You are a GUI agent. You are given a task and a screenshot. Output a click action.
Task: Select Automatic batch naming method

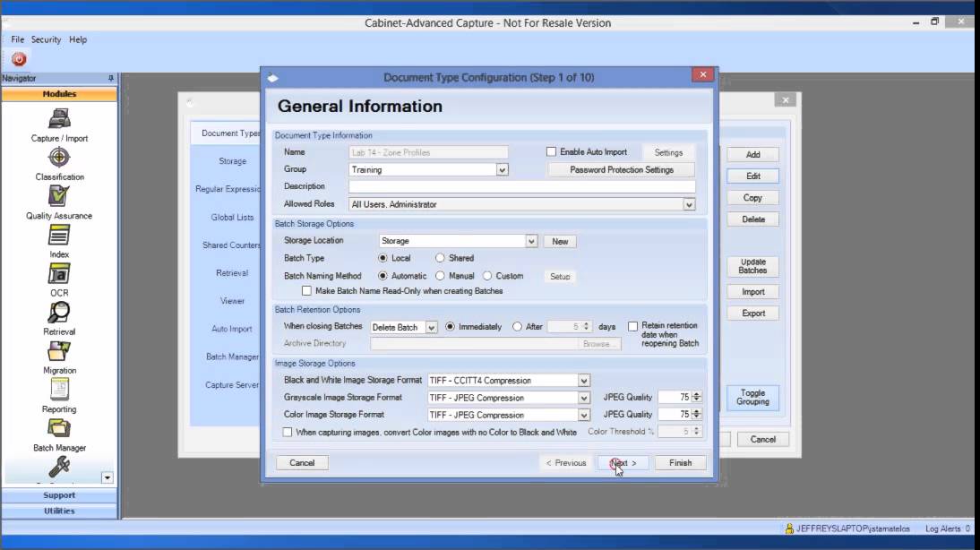(x=383, y=276)
